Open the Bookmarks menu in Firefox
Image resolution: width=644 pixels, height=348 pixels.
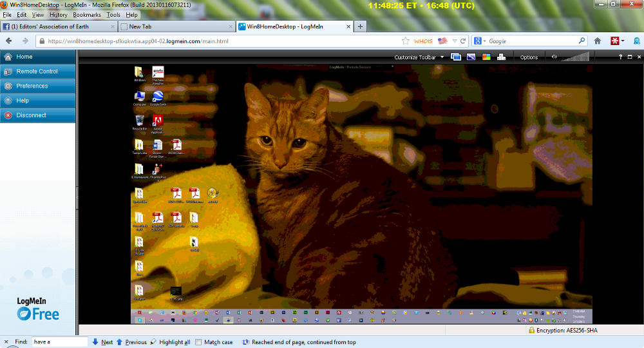[87, 15]
